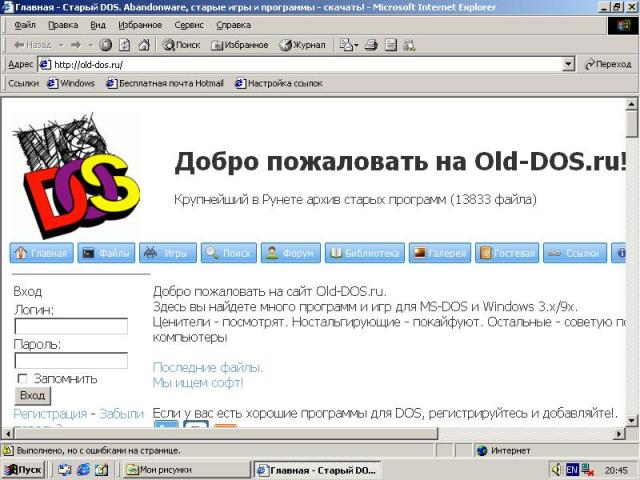Click the EN language indicator
The height and width of the screenshot is (480, 640).
pos(572,470)
